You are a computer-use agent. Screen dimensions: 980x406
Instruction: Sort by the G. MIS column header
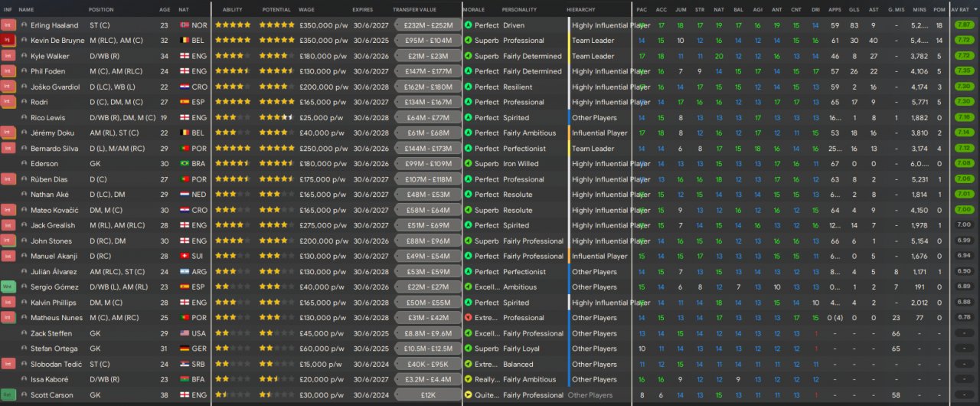(896, 9)
